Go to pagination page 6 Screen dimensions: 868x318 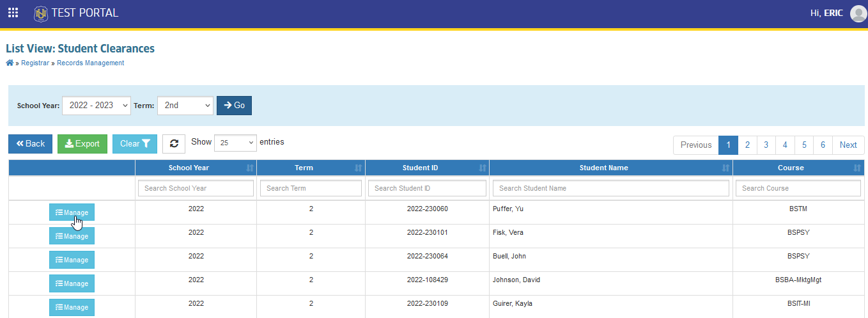pyautogui.click(x=823, y=145)
